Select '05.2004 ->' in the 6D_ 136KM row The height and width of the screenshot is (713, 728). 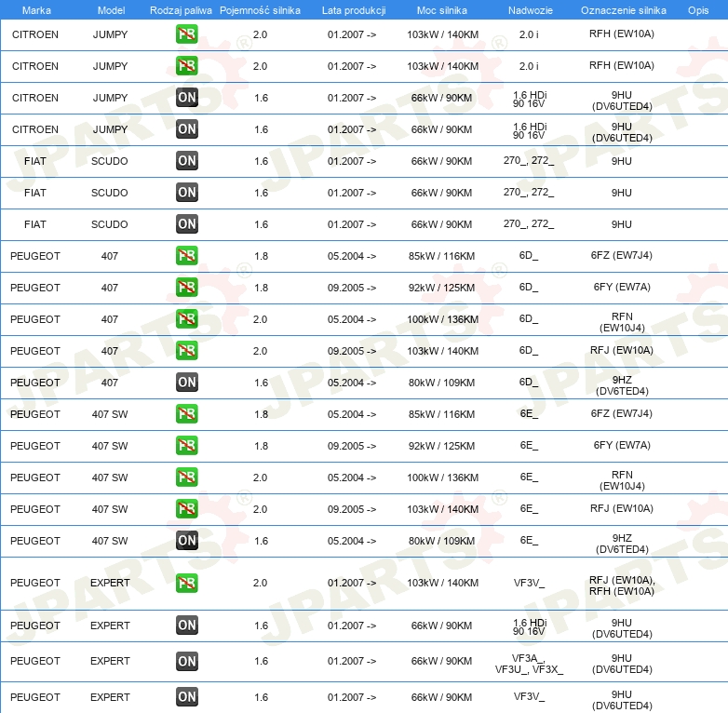point(352,319)
